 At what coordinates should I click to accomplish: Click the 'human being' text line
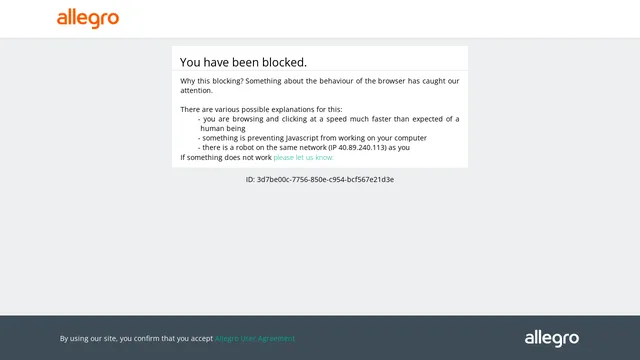223,128
